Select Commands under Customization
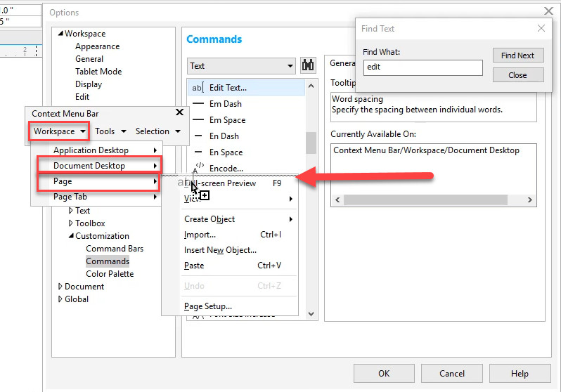561x392 pixels. [x=108, y=261]
